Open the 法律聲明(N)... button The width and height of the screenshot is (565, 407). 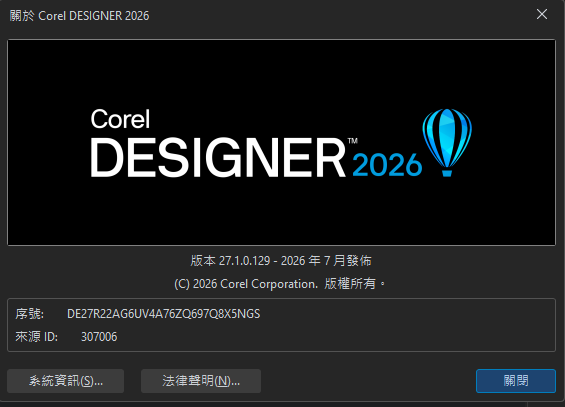[x=201, y=381]
